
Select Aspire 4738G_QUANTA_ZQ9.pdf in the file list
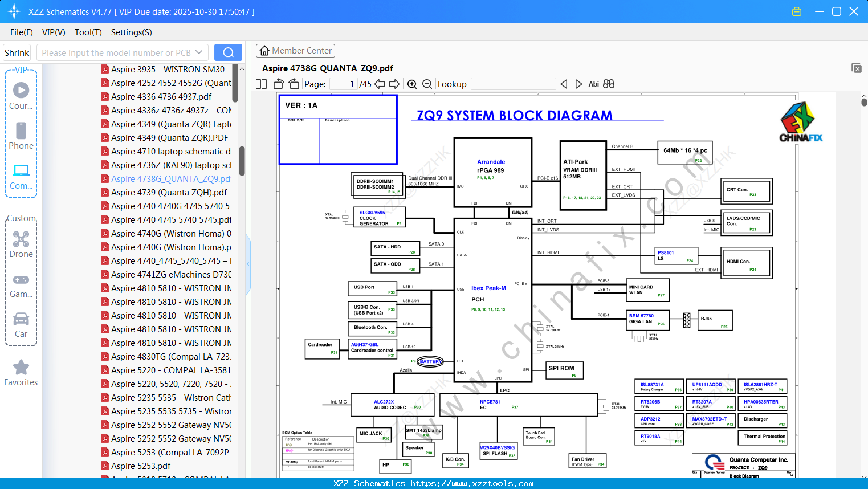pos(171,178)
